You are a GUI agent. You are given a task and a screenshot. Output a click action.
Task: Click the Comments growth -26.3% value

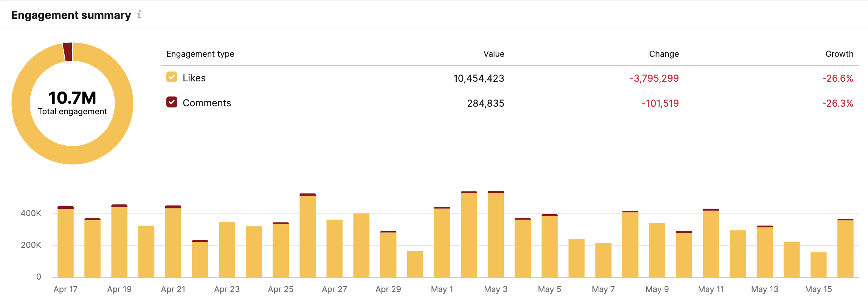click(837, 103)
